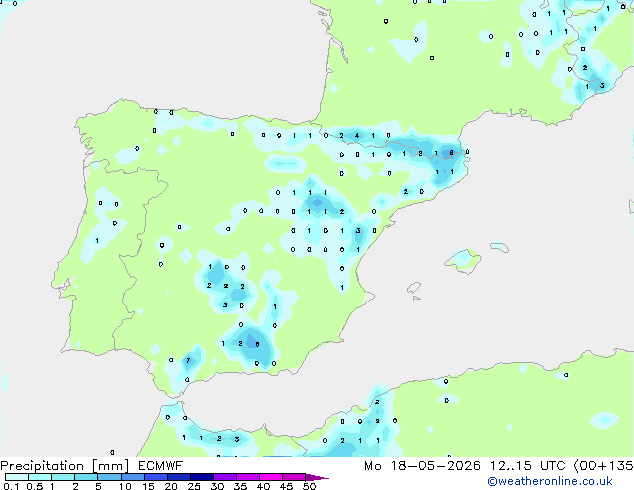Click the '7' rainfall value in southwest Spain

coord(188,360)
